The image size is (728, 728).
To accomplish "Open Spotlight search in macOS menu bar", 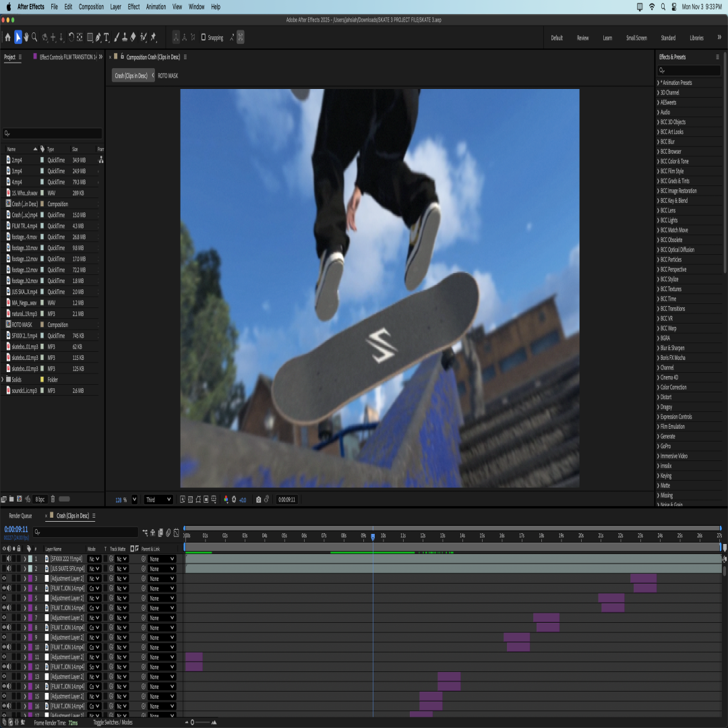I will (663, 7).
